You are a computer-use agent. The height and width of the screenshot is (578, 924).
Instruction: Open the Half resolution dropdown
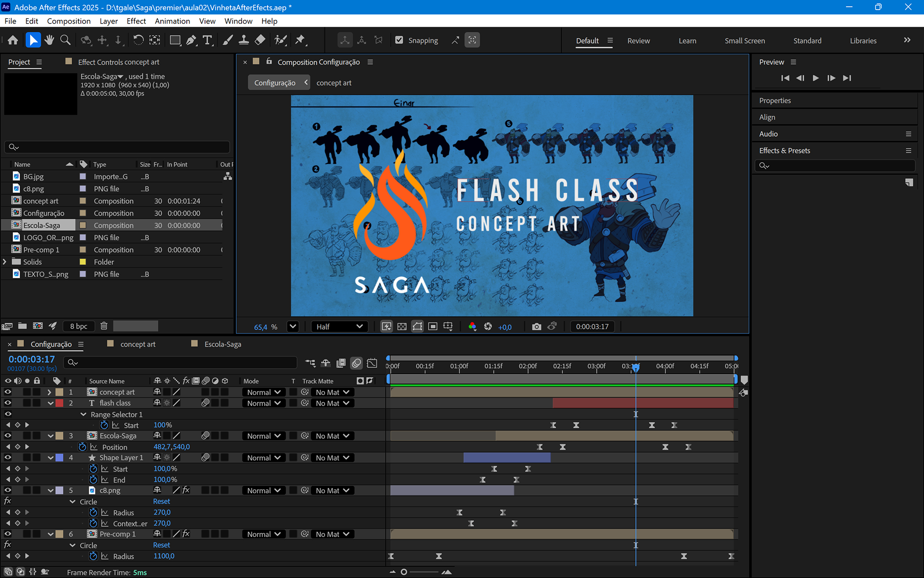339,327
